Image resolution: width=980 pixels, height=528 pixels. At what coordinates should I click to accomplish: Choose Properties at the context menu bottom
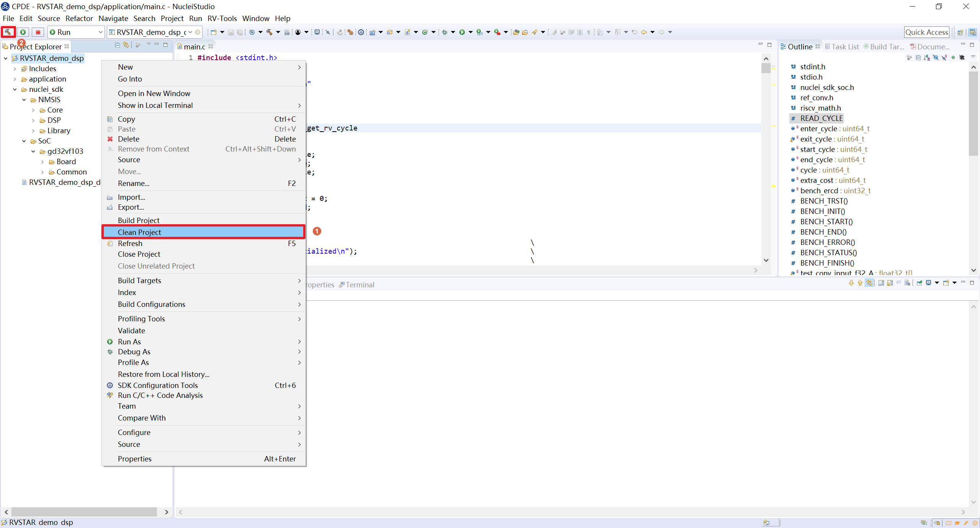point(135,459)
